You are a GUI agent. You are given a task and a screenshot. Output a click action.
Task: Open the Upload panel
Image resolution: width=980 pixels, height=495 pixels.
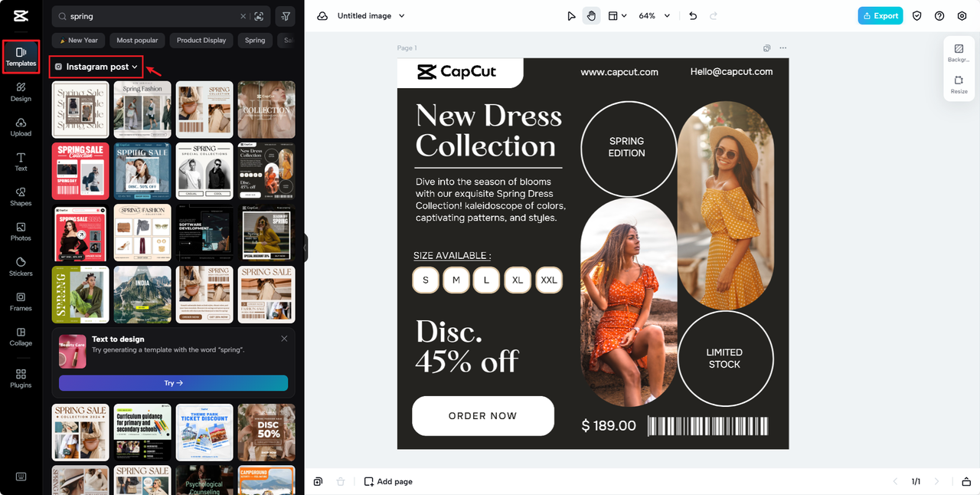coord(21,127)
